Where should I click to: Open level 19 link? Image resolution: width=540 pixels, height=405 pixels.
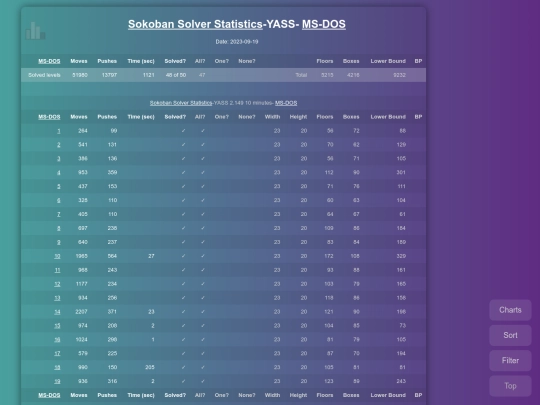[x=57, y=381]
